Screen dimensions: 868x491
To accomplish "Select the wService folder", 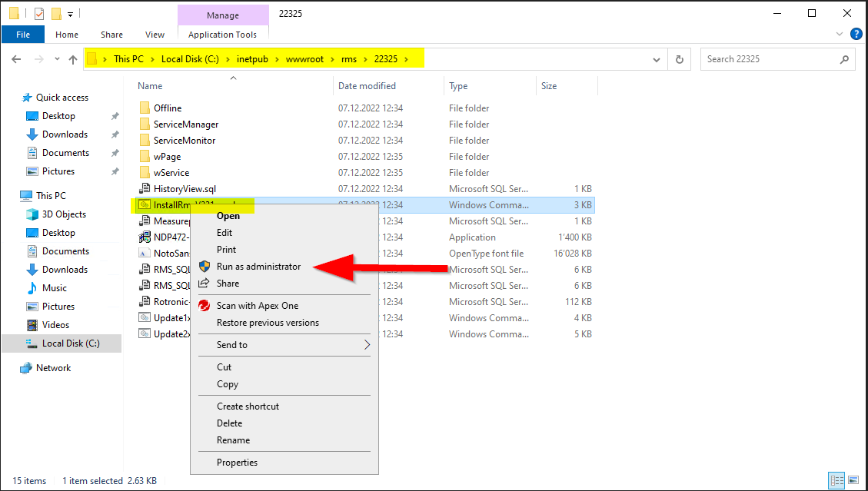I will click(x=171, y=173).
